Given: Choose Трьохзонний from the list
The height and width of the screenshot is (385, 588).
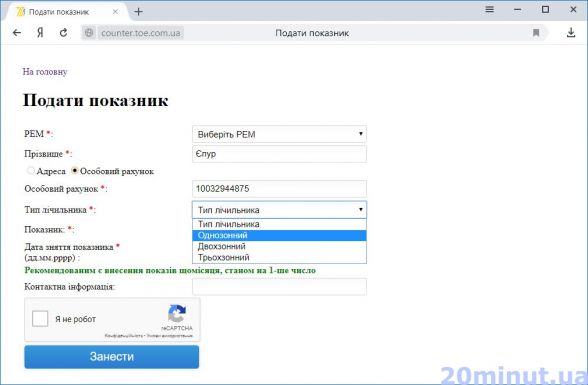Looking at the screenshot, I should 279,258.
